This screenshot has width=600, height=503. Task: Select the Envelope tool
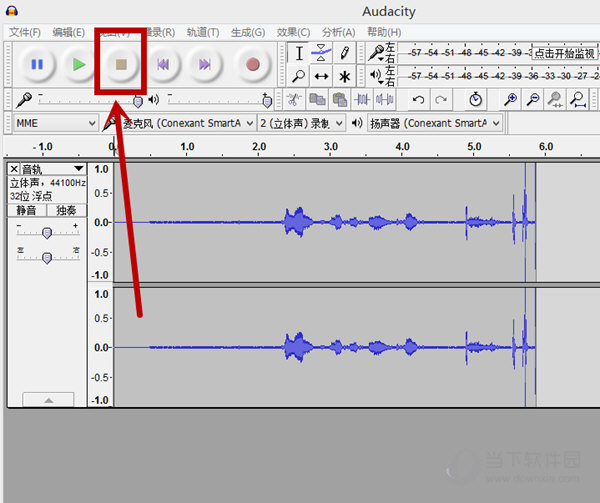321,53
